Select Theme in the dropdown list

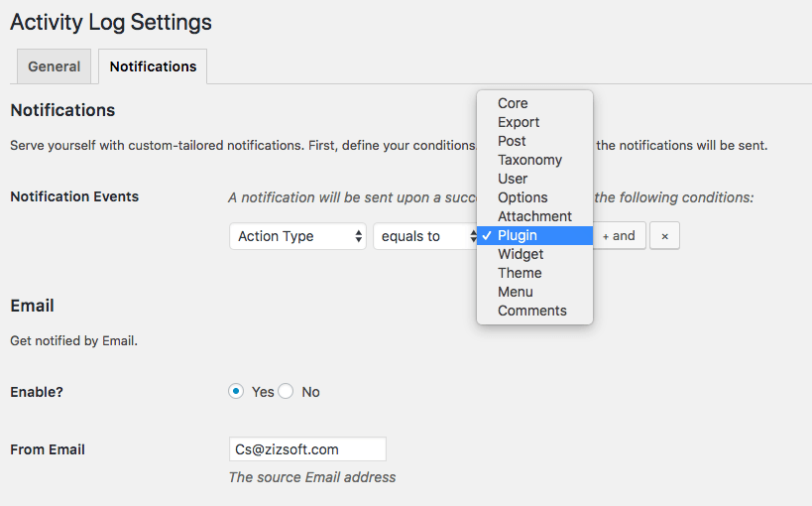(520, 273)
